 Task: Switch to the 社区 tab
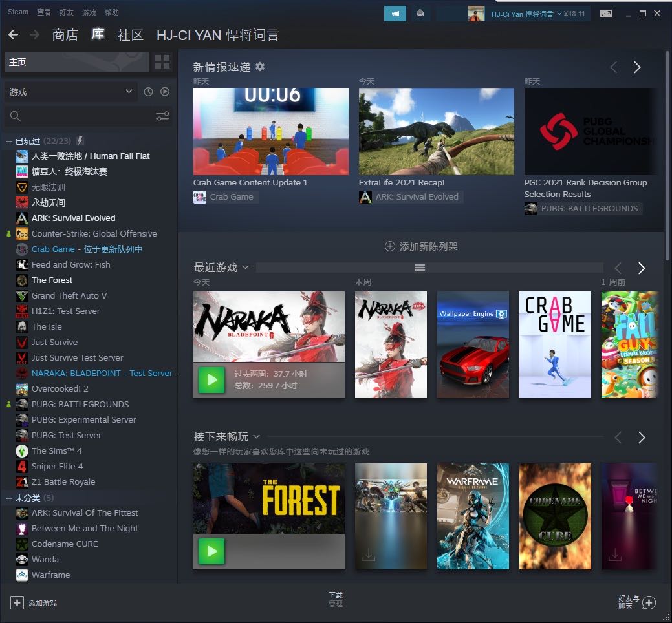tap(130, 35)
